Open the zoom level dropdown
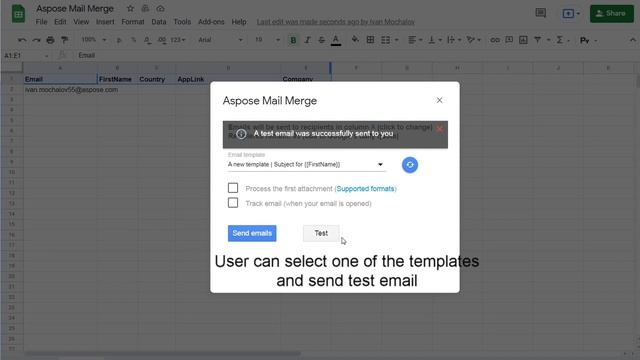Image resolution: width=640 pixels, height=360 pixels. (x=93, y=40)
